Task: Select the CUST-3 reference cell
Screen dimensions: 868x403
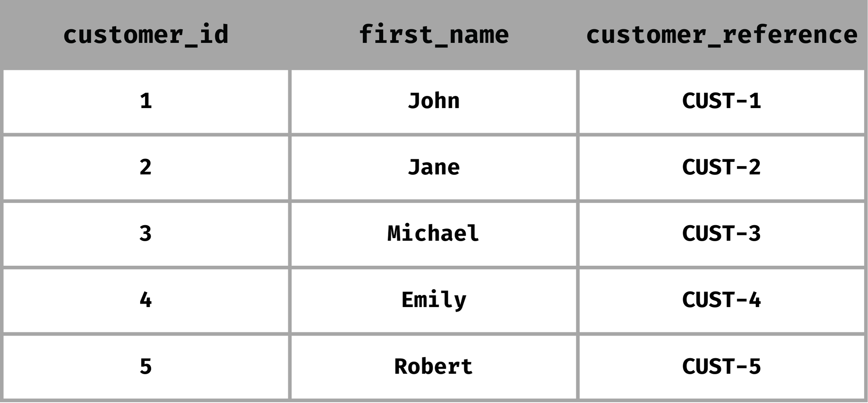Action: tap(721, 234)
